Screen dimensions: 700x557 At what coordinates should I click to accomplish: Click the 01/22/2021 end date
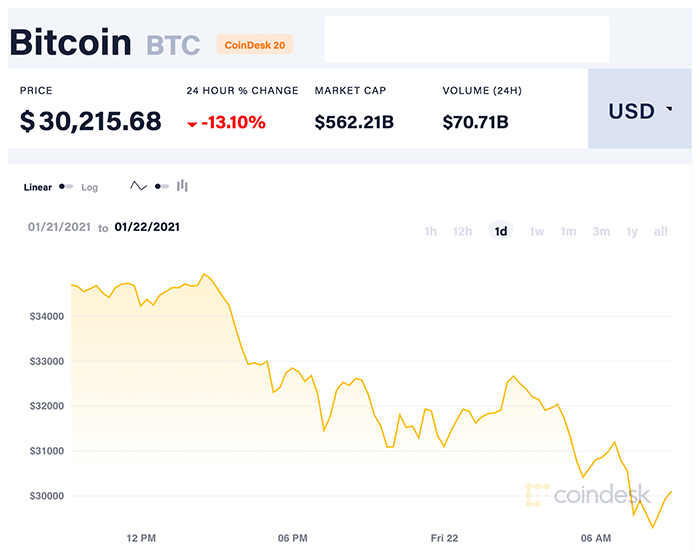pyautogui.click(x=147, y=227)
